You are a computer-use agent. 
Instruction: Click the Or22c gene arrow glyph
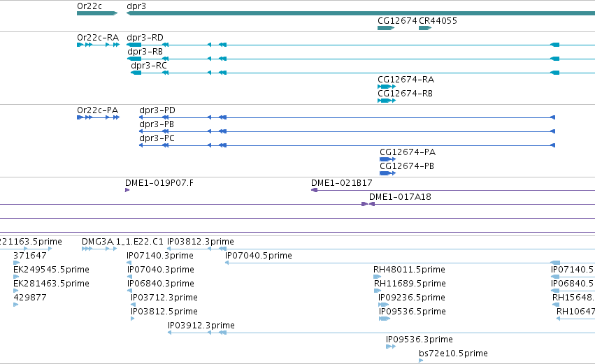(x=97, y=13)
